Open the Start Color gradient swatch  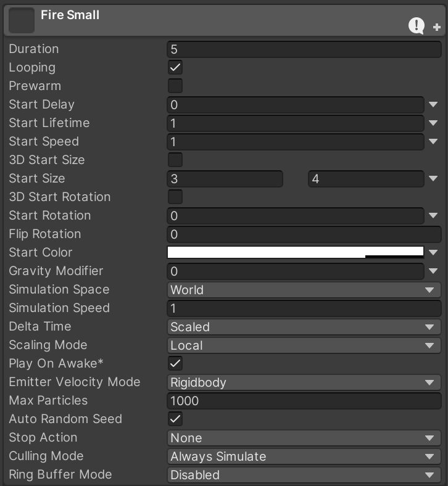click(x=295, y=252)
